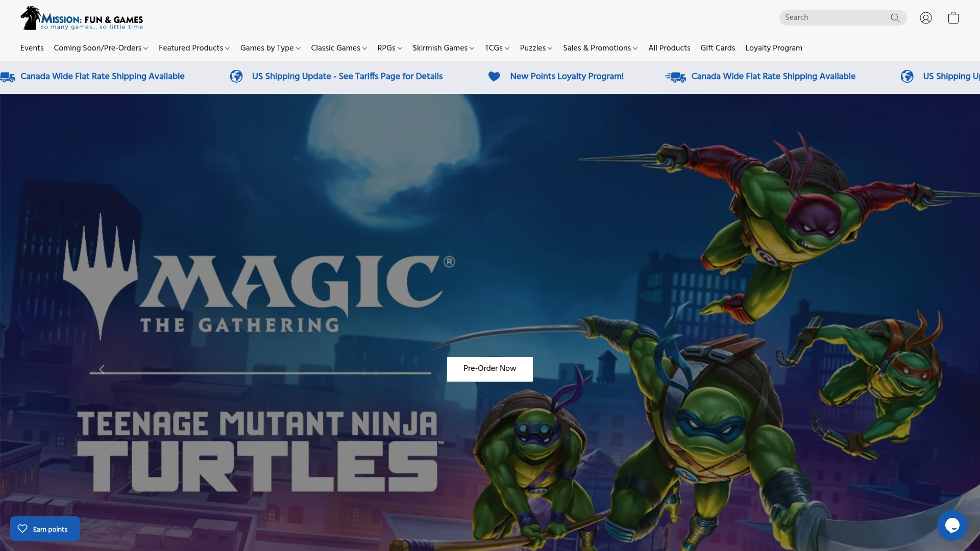The height and width of the screenshot is (551, 980).
Task: Open the TCGs dropdown
Action: click(x=497, y=48)
